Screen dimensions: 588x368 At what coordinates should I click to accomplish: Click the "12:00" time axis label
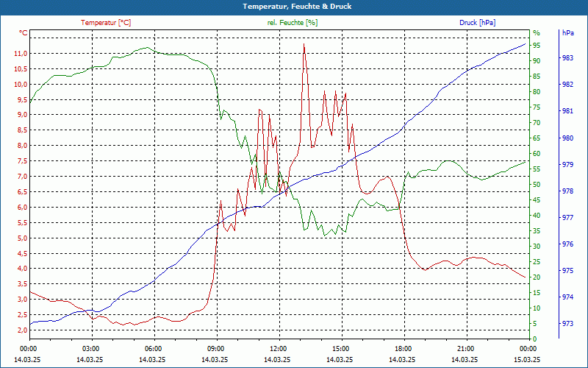pos(279,348)
